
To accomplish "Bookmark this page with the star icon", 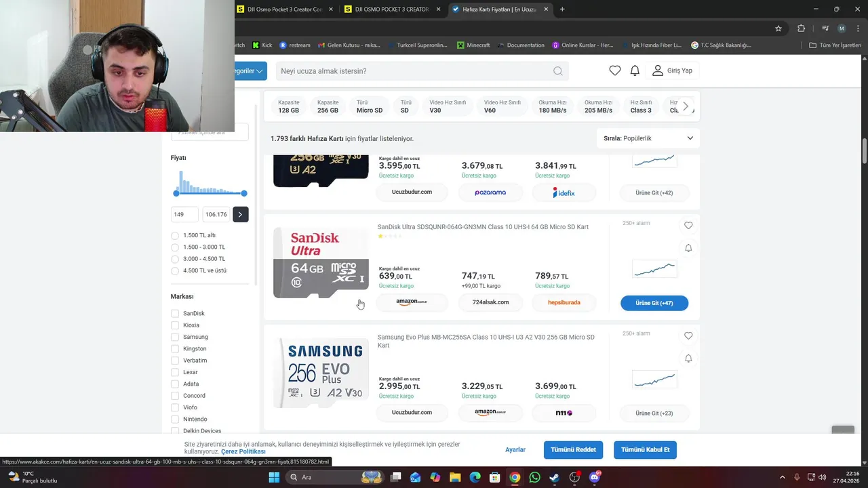I will pos(778,28).
